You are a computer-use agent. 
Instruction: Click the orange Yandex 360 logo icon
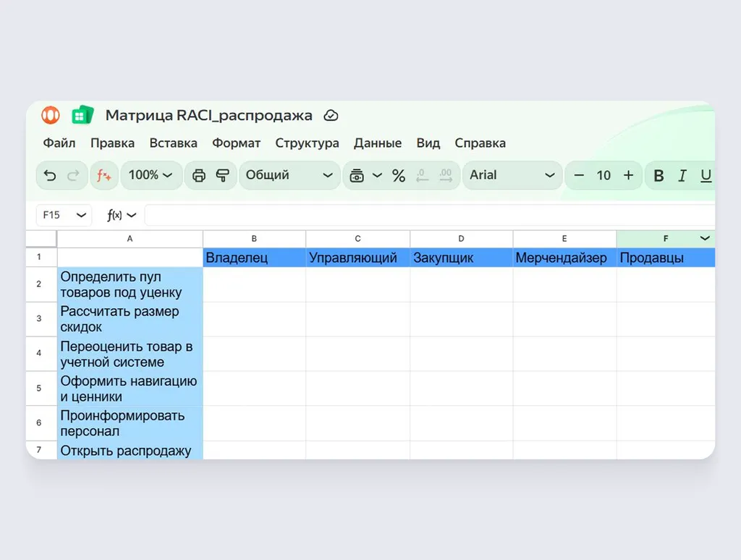point(51,115)
